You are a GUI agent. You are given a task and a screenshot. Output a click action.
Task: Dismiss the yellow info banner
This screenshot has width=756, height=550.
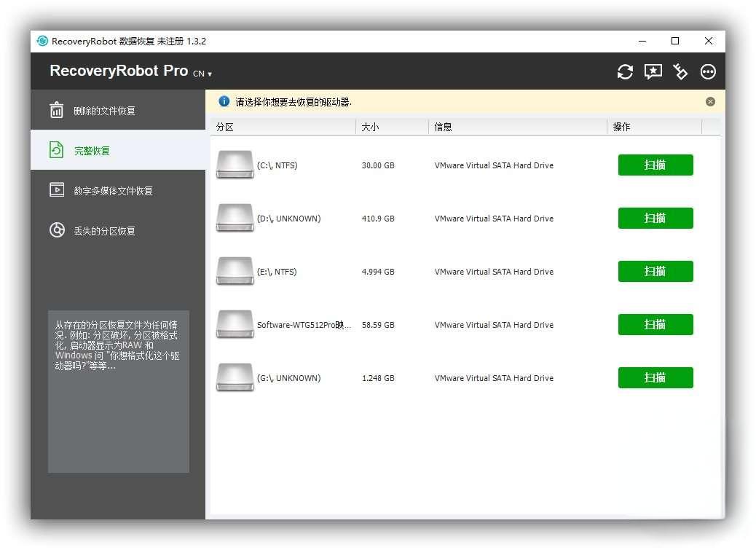[x=710, y=102]
